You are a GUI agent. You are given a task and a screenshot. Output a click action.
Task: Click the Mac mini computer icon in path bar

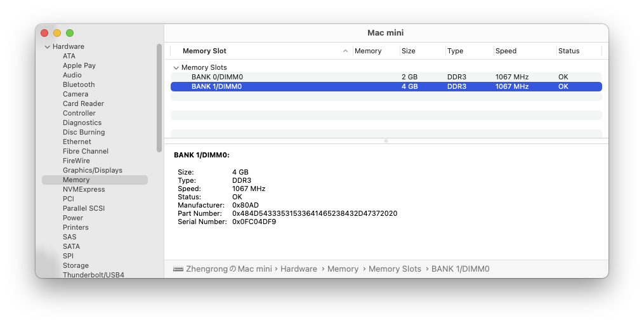[178, 269]
